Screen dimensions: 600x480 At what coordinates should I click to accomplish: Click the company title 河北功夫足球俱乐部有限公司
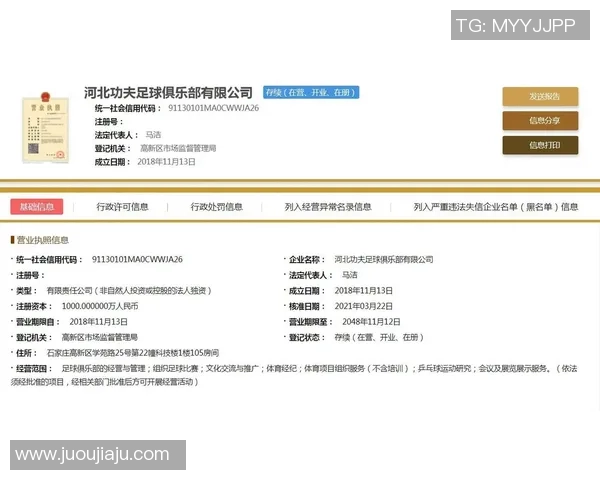pyautogui.click(x=168, y=93)
